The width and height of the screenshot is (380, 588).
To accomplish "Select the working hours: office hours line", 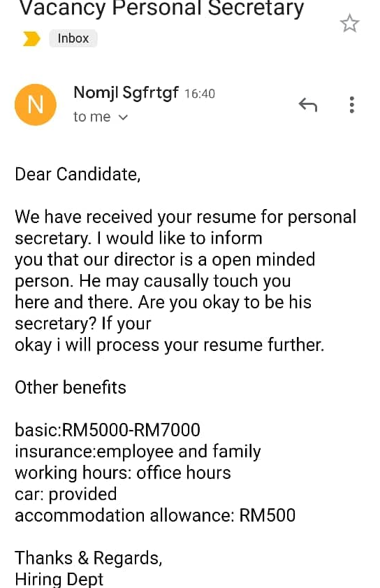I will pos(123,473).
